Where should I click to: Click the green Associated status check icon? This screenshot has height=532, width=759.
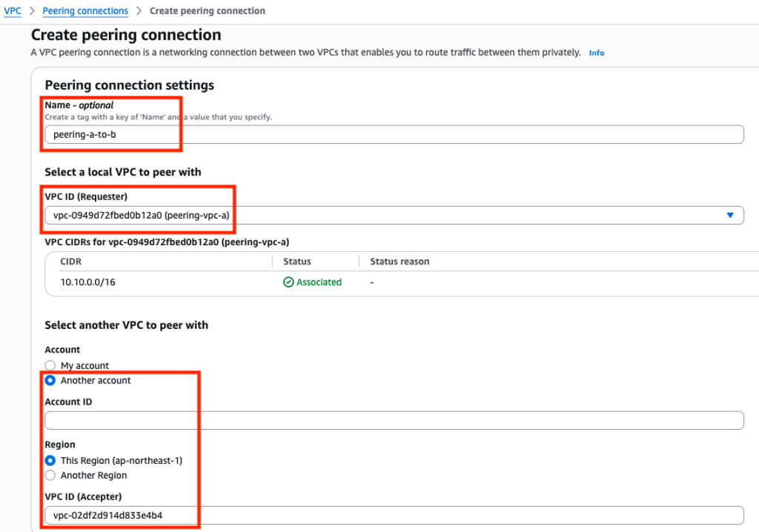coord(288,282)
